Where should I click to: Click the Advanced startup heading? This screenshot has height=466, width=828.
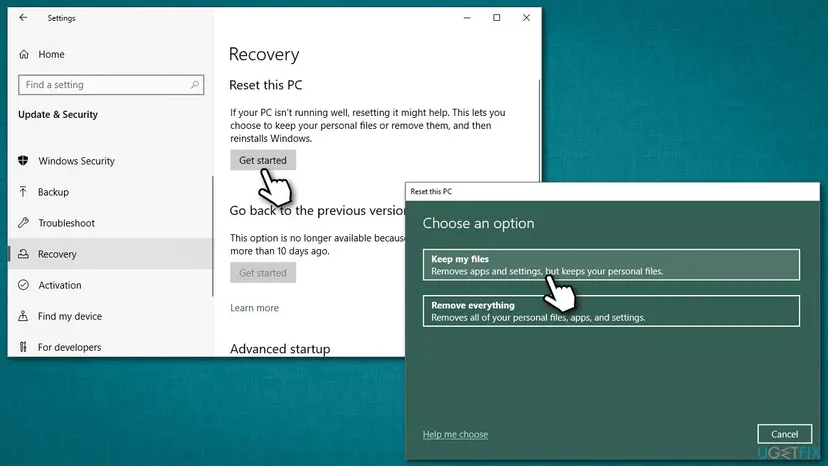click(280, 349)
